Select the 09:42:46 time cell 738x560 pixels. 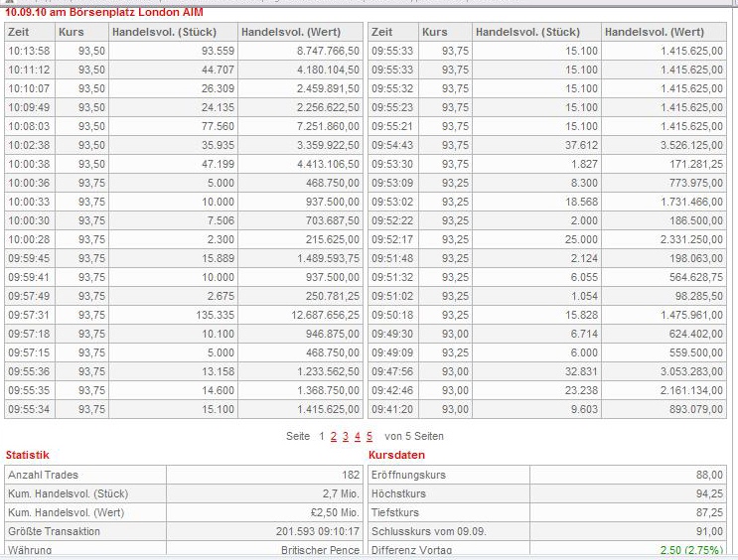[393, 390]
